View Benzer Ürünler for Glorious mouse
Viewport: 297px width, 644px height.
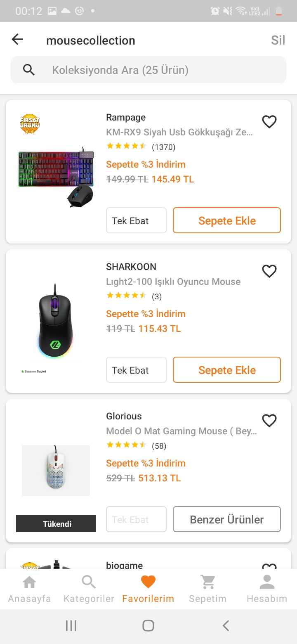[x=227, y=519]
